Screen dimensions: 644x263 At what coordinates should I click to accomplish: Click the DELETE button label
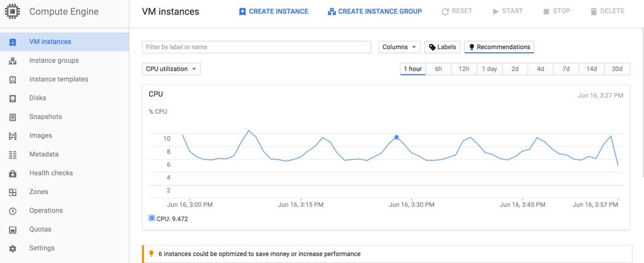tap(612, 11)
